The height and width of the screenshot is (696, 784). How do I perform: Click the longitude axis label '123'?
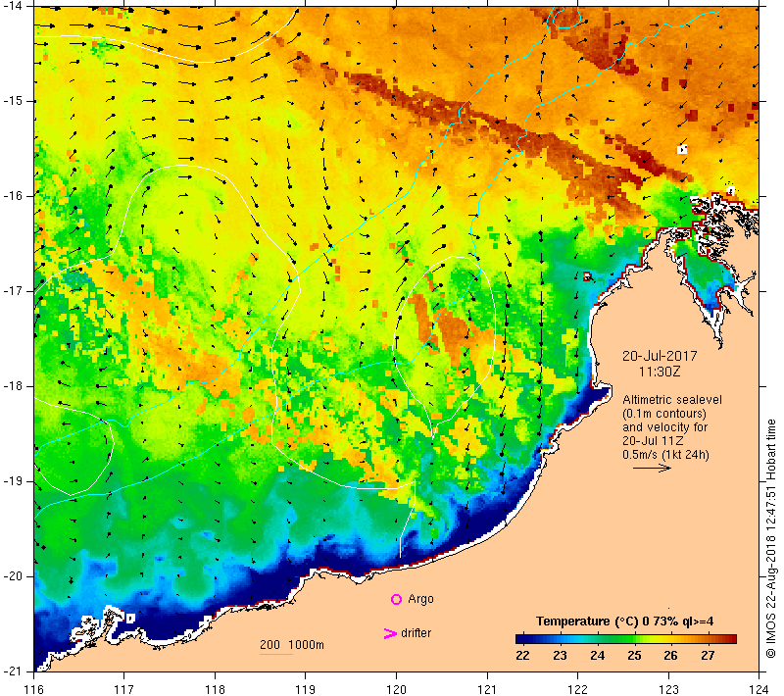coord(668,689)
